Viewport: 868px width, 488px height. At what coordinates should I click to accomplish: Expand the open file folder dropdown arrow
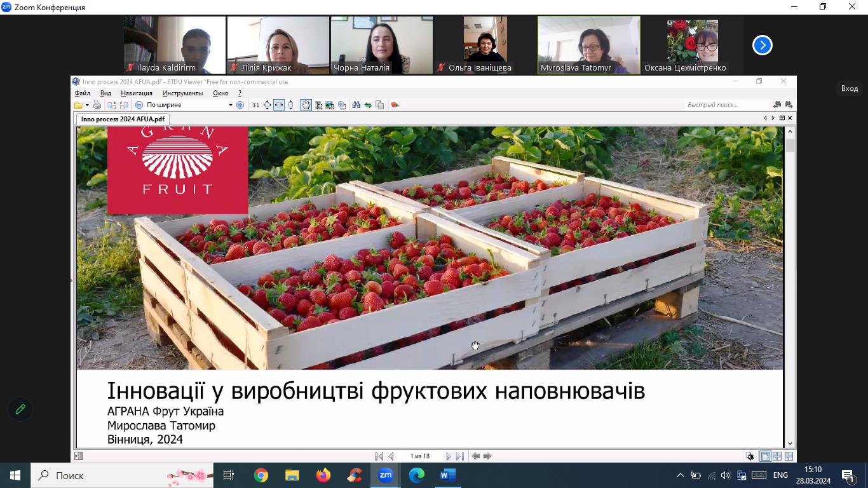pos(87,105)
